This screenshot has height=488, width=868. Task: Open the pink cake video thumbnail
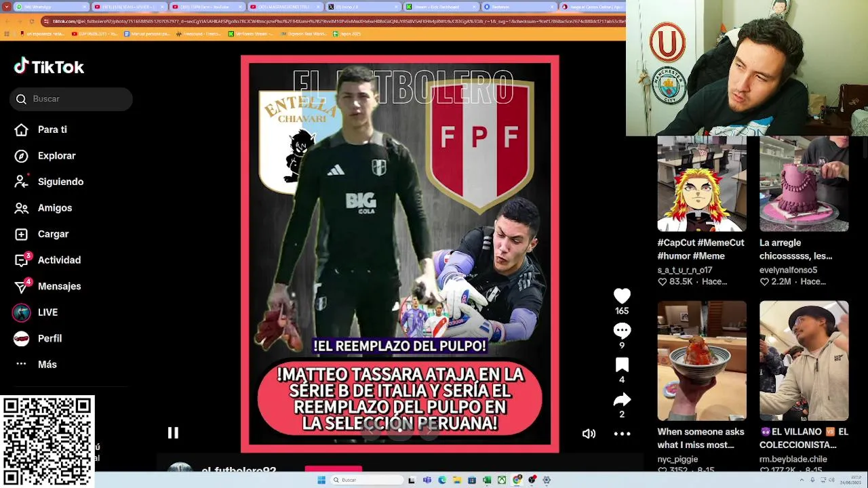point(804,184)
